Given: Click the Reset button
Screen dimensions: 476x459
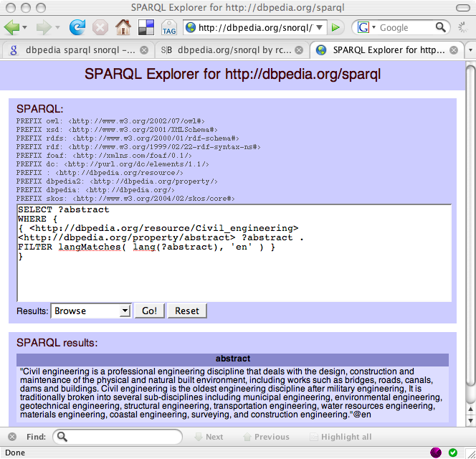Looking at the screenshot, I should tap(187, 311).
